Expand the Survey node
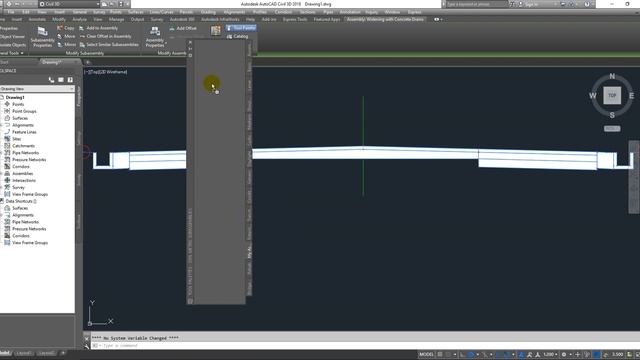 coord(2,187)
